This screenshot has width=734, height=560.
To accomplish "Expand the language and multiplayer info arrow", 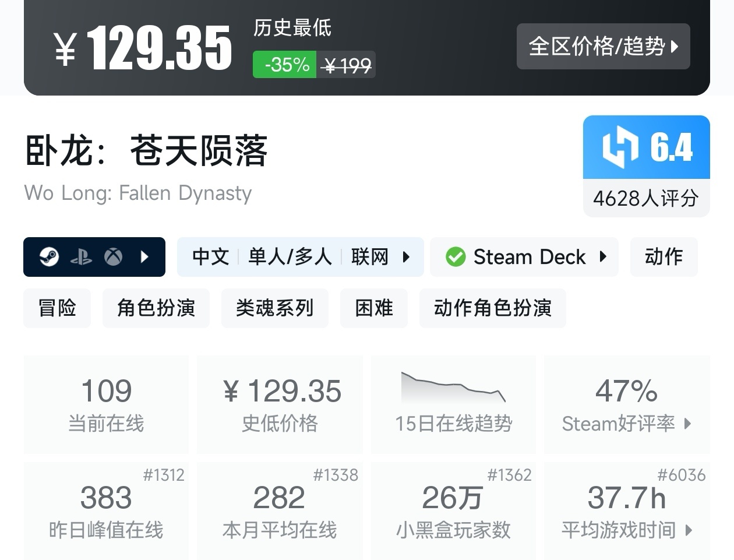I will 406,256.
